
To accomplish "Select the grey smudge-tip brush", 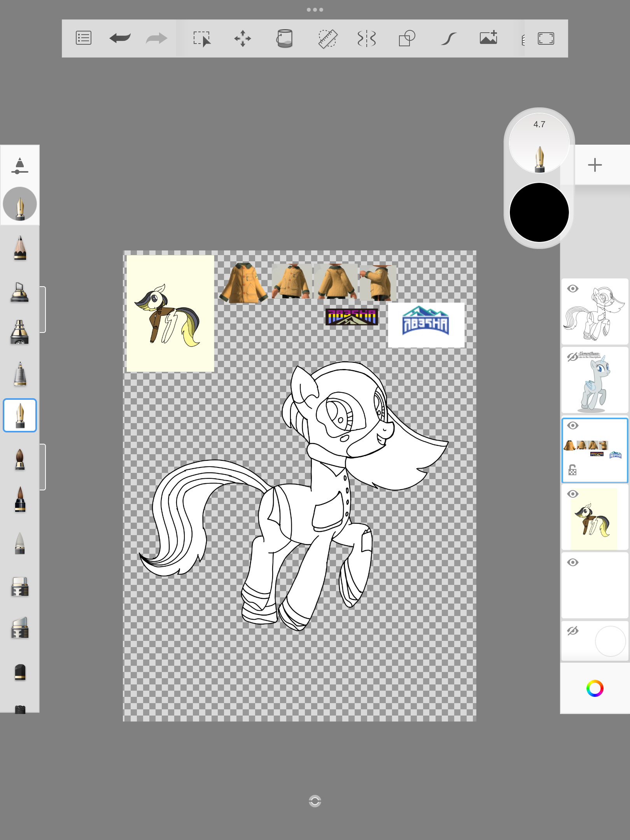I will (20, 543).
